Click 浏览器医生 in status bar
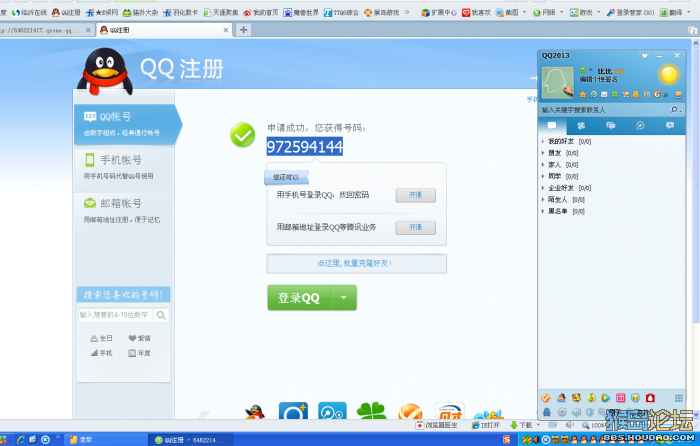This screenshot has height=446, width=700. coord(436,425)
